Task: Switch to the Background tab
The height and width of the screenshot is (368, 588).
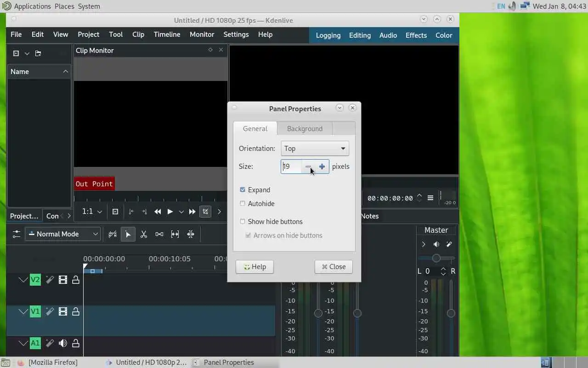Action: coord(305,128)
